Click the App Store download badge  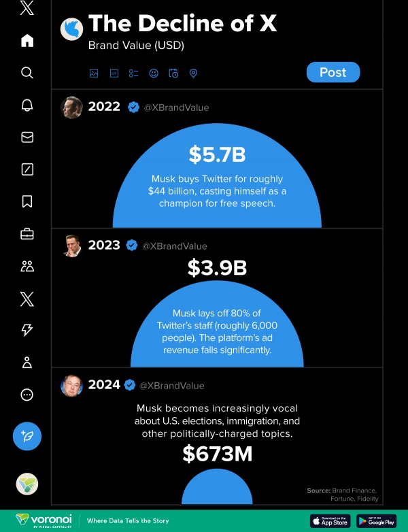(330, 521)
